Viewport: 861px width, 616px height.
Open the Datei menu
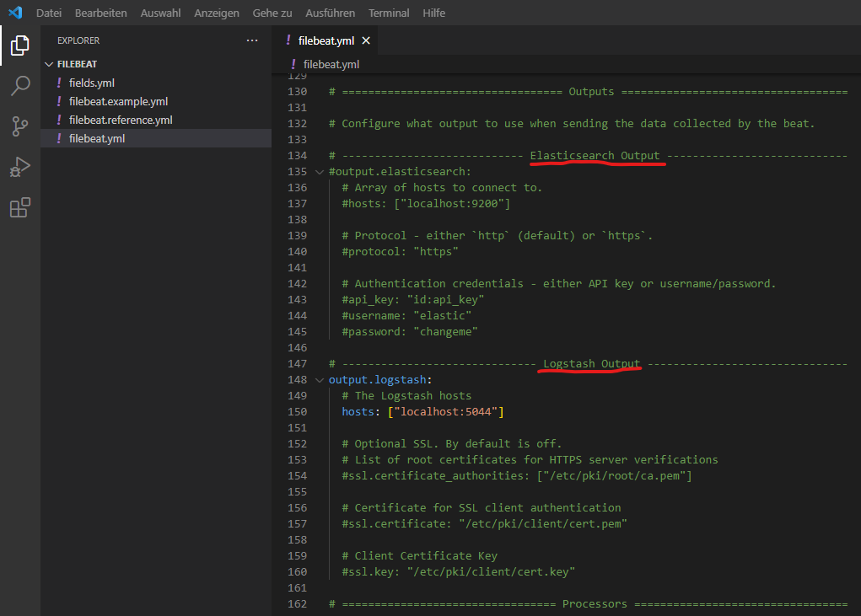(49, 13)
